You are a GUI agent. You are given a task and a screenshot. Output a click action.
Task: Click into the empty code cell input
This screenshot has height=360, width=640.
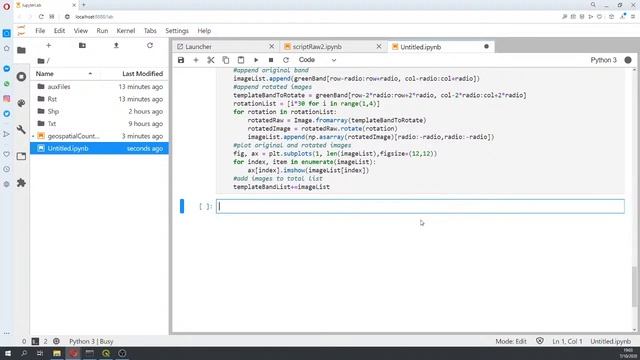pos(420,206)
